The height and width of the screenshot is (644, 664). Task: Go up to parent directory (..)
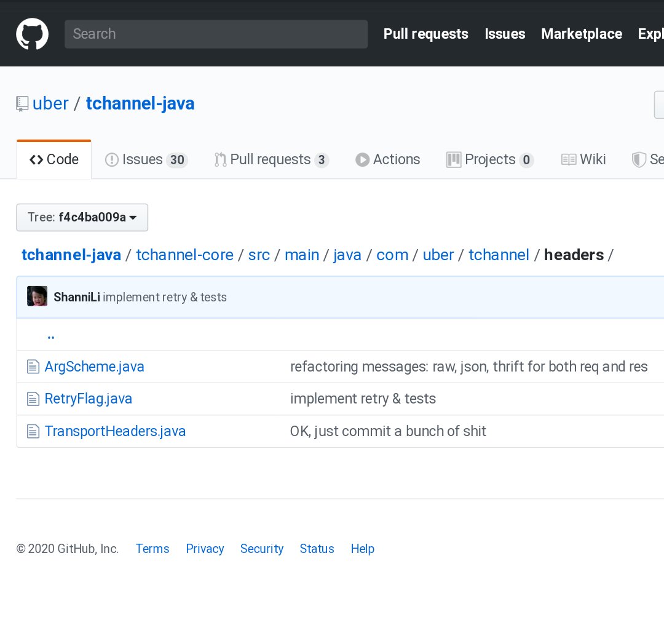click(x=51, y=336)
